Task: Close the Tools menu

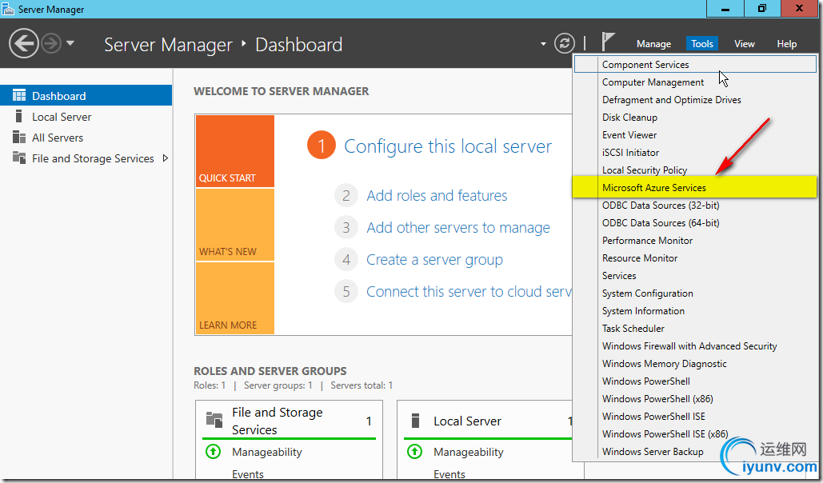Action: (x=702, y=44)
